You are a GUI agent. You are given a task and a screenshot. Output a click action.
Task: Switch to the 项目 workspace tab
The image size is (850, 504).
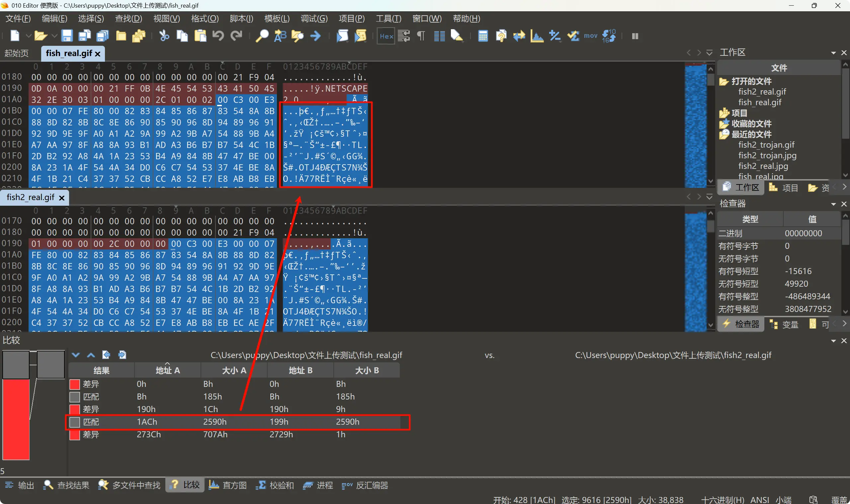pos(783,187)
